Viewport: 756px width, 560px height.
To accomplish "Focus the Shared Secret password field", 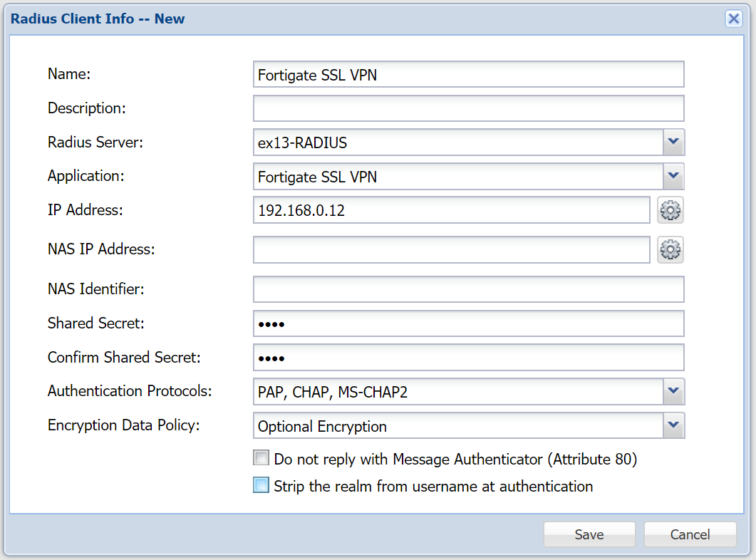I will (468, 323).
